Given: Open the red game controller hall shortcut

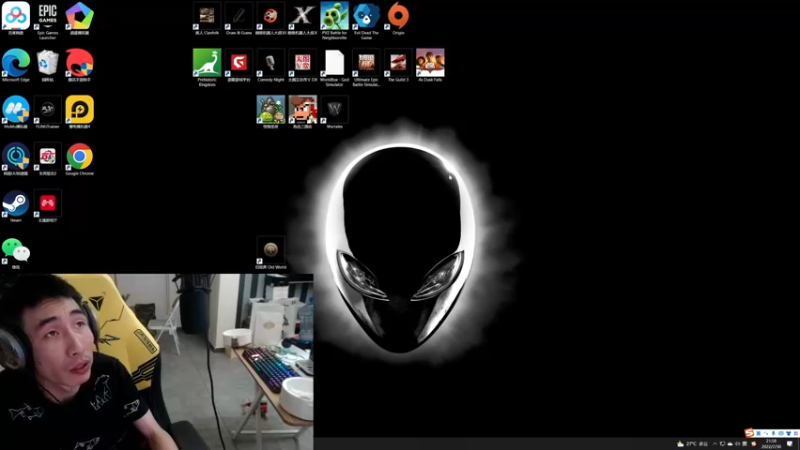Looking at the screenshot, I should (x=47, y=204).
